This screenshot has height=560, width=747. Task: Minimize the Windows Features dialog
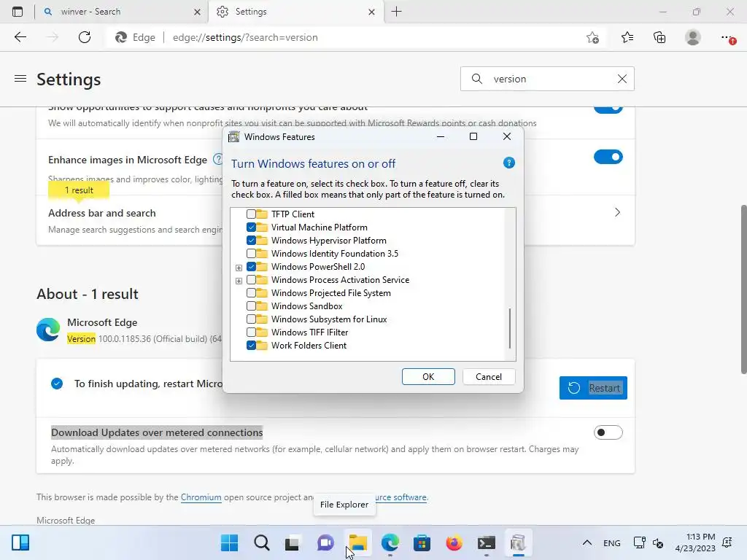point(440,136)
